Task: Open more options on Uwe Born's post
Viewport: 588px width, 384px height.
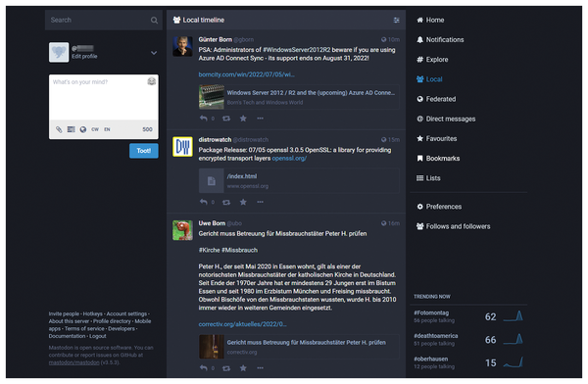Action: (x=260, y=368)
